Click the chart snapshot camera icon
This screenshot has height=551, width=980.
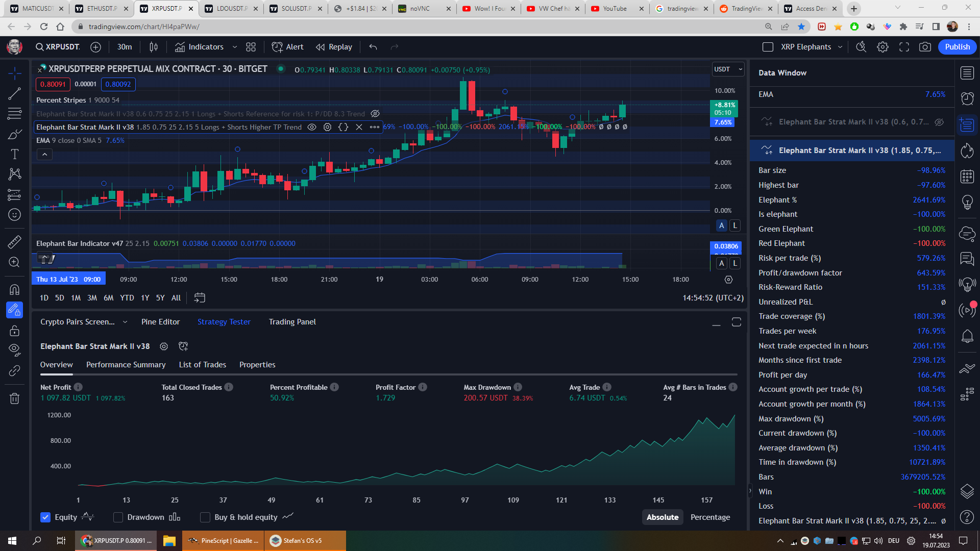(x=924, y=47)
